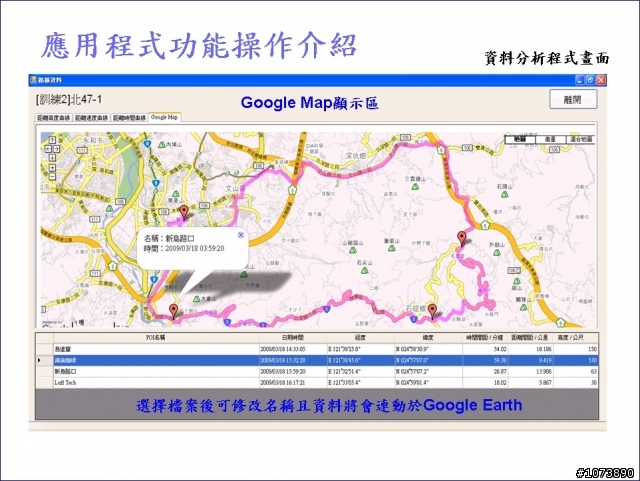Image resolution: width=640 pixels, height=481 pixels.
Task: Click the 石尖山 mountain icon on map
Action: pyautogui.click(x=364, y=270)
